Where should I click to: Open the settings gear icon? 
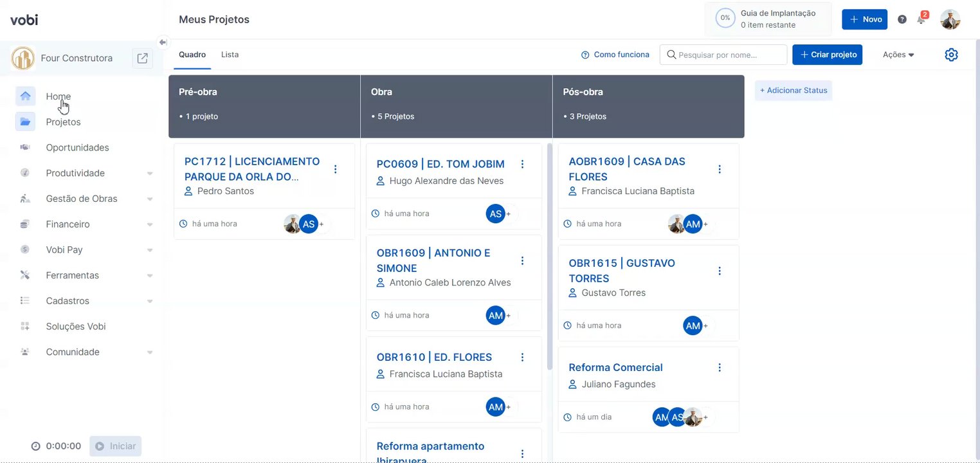tap(951, 55)
